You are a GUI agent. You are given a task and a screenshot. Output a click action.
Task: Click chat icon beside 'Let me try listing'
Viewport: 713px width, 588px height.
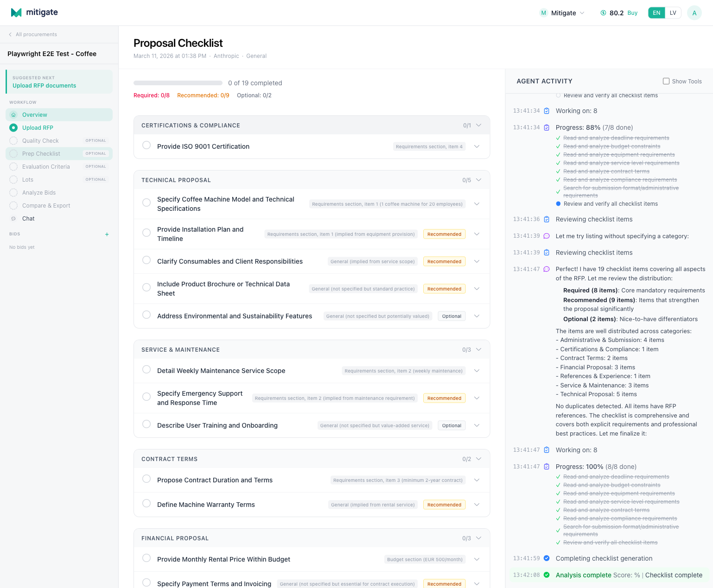point(547,236)
